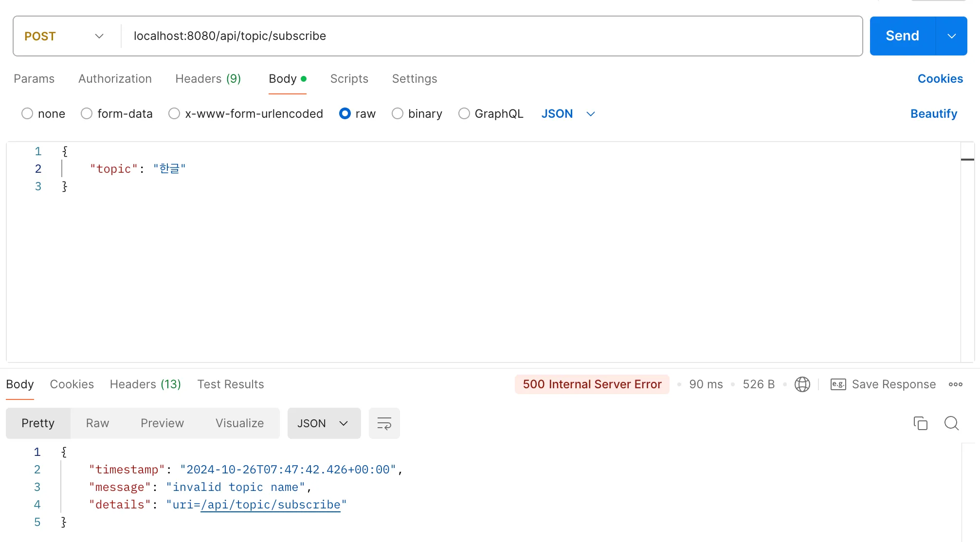This screenshot has width=980, height=542.
Task: Select the GraphQL radio option
Action: click(x=464, y=114)
